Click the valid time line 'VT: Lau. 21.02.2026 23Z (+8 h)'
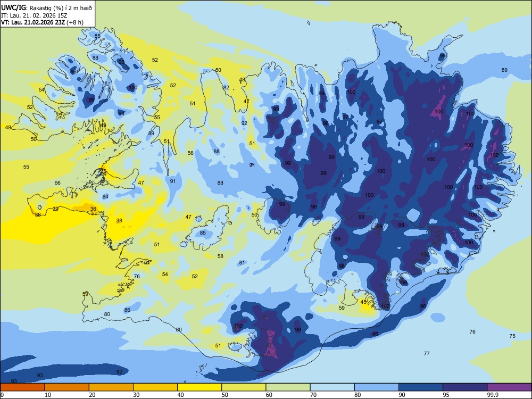The image size is (532, 399). coord(42,22)
